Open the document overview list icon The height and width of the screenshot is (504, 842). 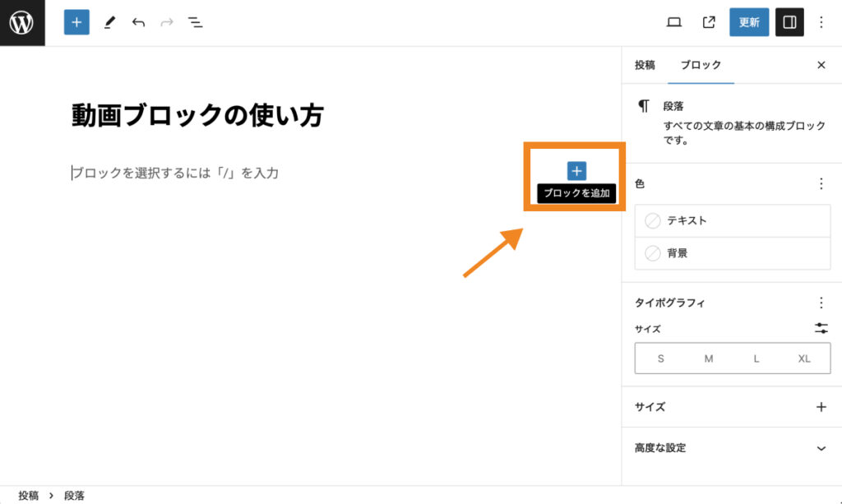tap(196, 22)
